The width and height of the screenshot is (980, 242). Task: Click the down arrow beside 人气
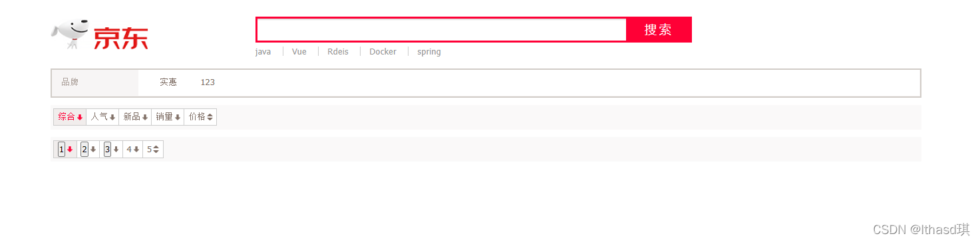[112, 117]
